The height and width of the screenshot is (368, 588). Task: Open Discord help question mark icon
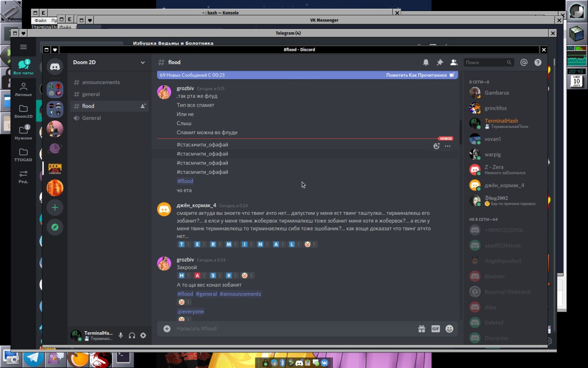click(538, 63)
